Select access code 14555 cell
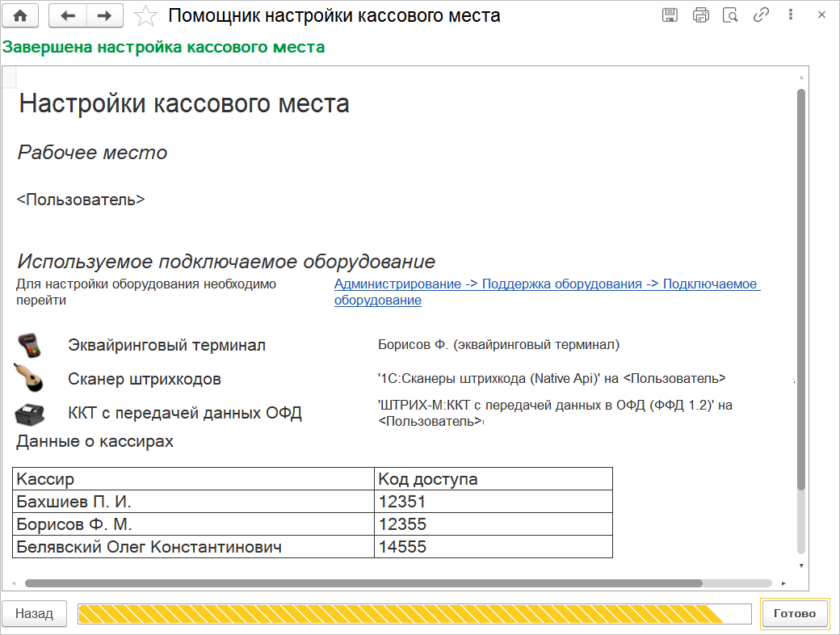Viewport: 840px width, 635px height. [x=493, y=547]
